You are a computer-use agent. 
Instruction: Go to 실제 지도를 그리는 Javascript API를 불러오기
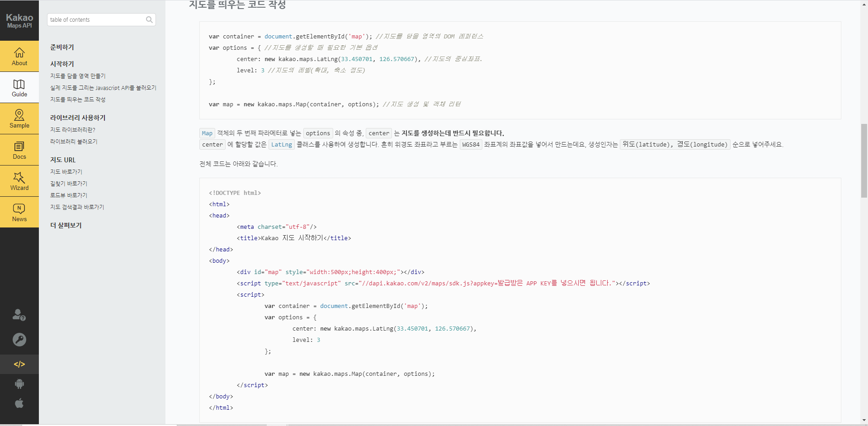(x=103, y=88)
